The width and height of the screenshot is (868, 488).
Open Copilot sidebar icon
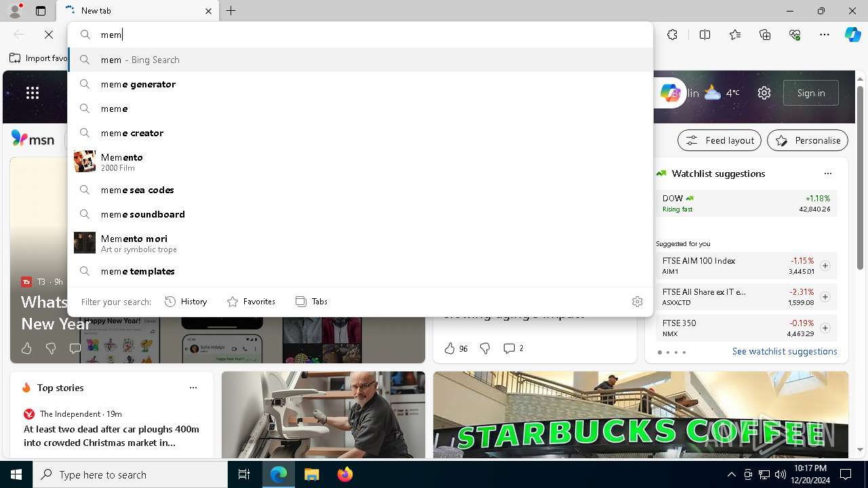(852, 35)
